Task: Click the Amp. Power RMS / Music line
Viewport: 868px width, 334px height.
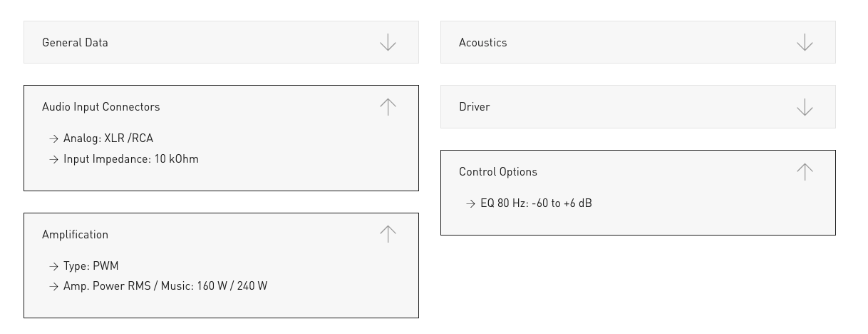Action: [165, 286]
